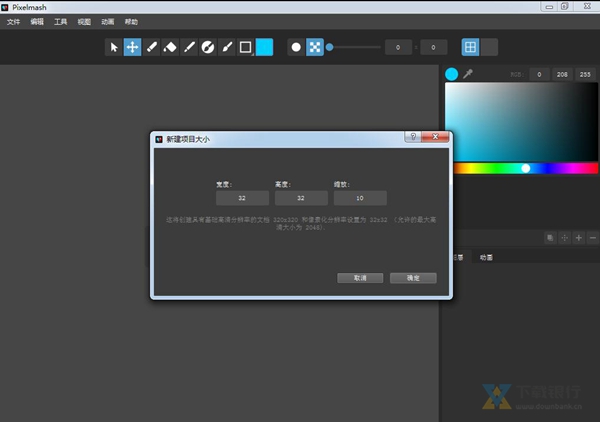Click the 确定 button in dialog
The image size is (600, 422).
click(413, 278)
